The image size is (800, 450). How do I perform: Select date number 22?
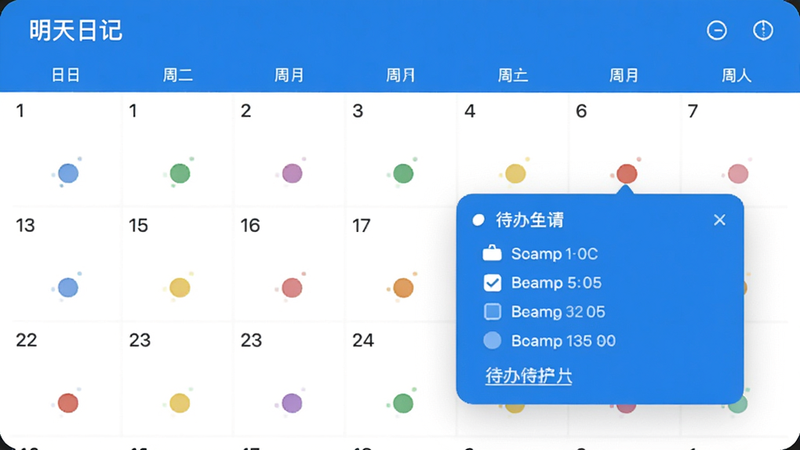[27, 340]
